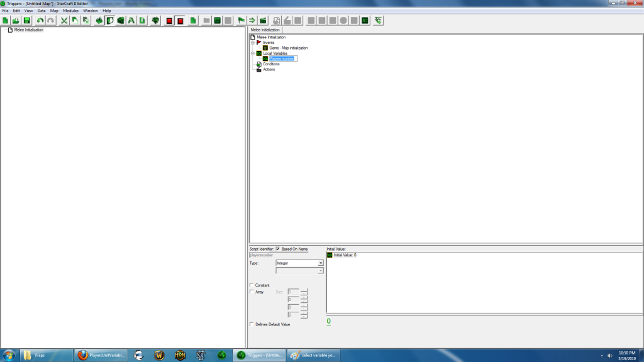This screenshot has width=644, height=362.
Task: Click the Warcraft W taskbar icon
Action: click(159, 355)
